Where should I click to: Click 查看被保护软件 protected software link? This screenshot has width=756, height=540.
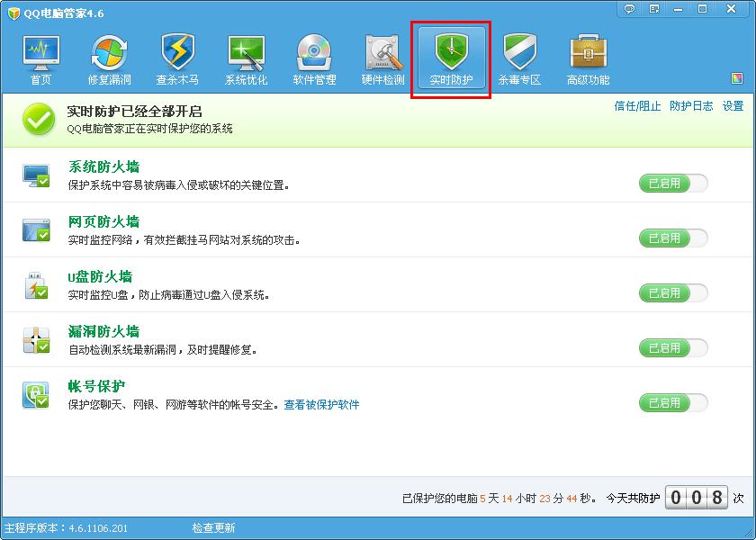click(x=324, y=406)
